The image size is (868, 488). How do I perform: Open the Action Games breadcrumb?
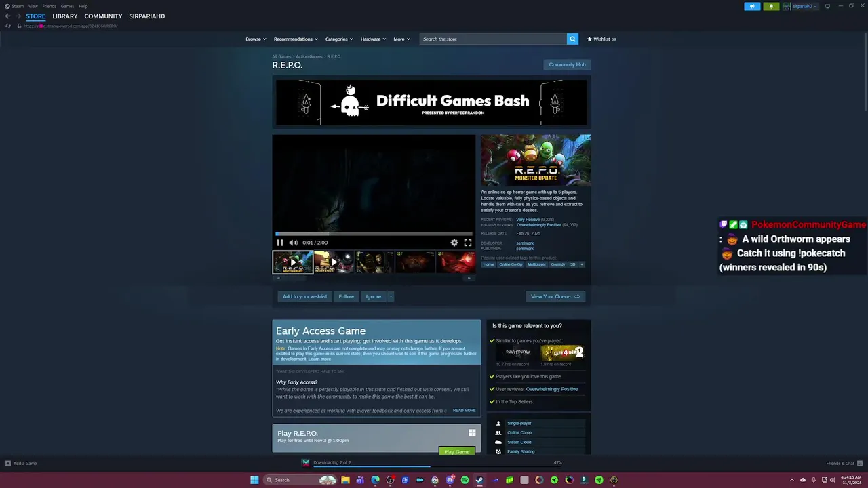[309, 56]
